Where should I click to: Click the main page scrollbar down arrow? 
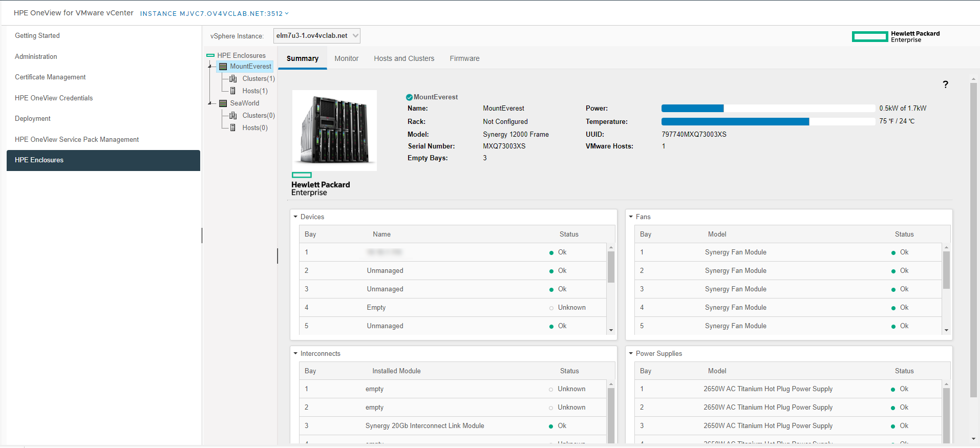(973, 439)
